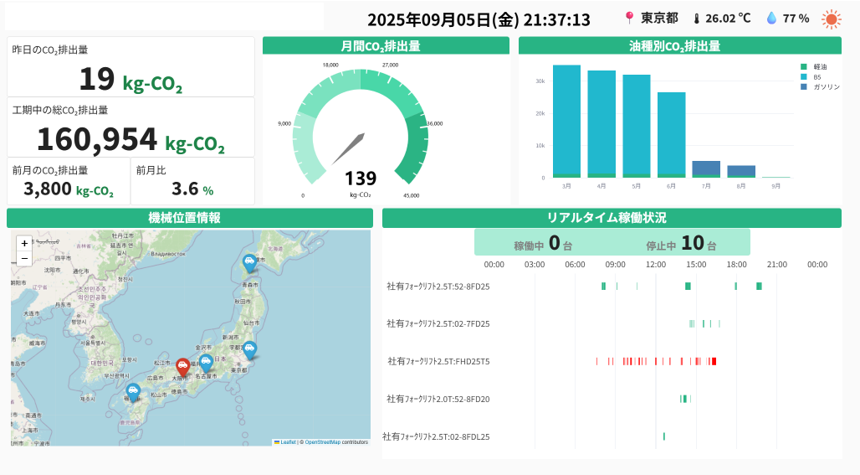This screenshot has height=475, width=860.
Task: Click the 18,000 gauge tick label
Action: coord(331,65)
